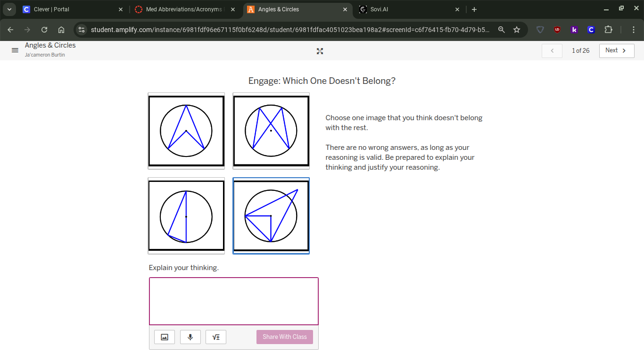Open the hamburger menu beside Angles & Circles
Viewport: 644px width, 362px height.
click(x=15, y=50)
